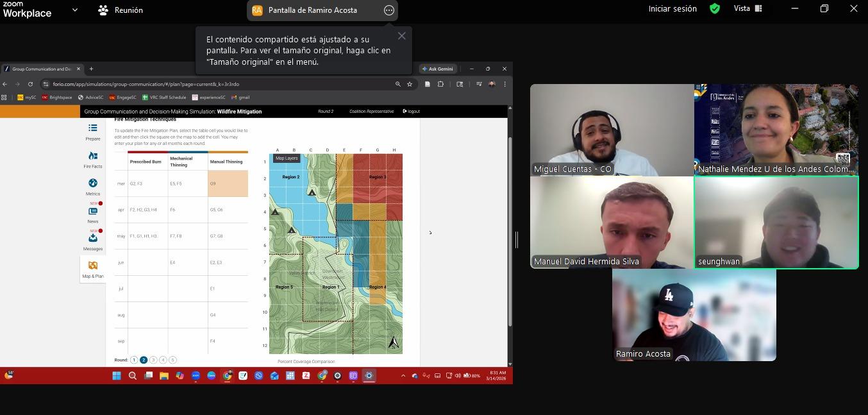Screen dimensions: 868x415
Task: Open the Zoom Workplace dropdown menu
Action: (75, 10)
